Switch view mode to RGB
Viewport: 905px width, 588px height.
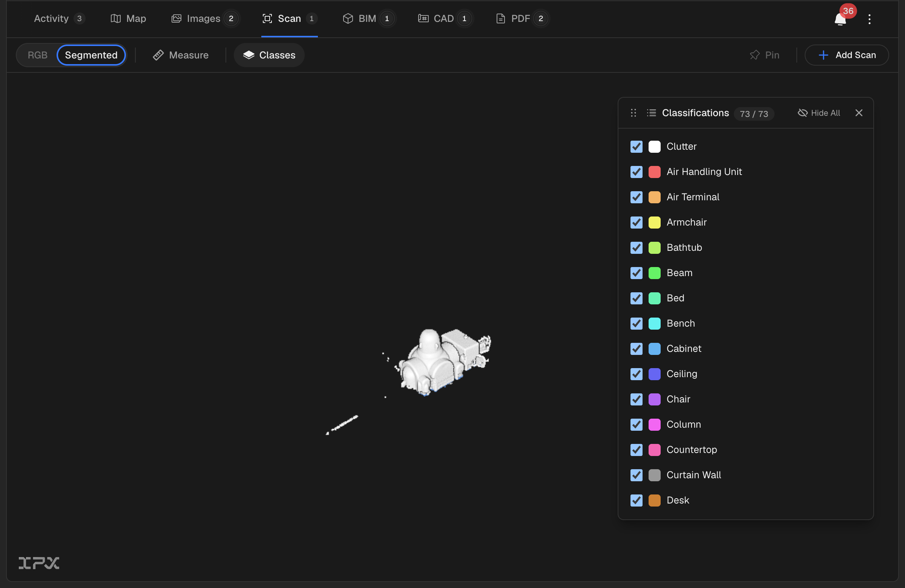coord(38,55)
